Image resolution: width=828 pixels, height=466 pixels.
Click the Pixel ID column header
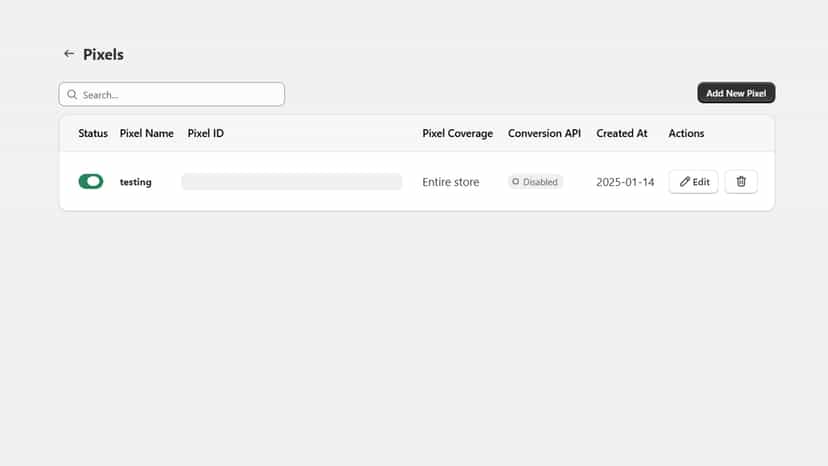205,133
